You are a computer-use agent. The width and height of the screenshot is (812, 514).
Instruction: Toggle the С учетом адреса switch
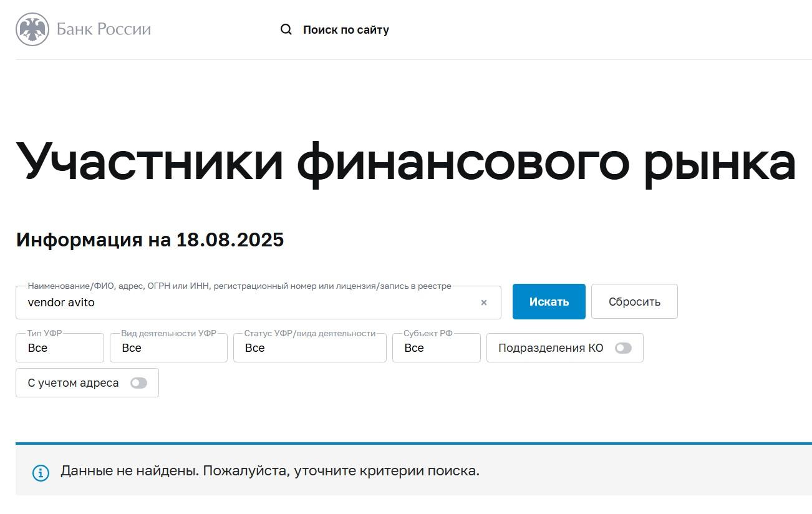(x=138, y=383)
